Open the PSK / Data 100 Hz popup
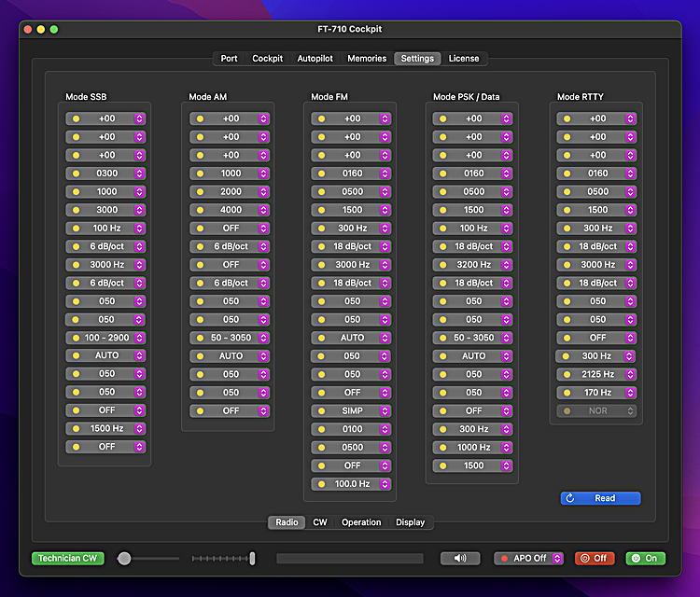The height and width of the screenshot is (597, 700). (x=473, y=228)
